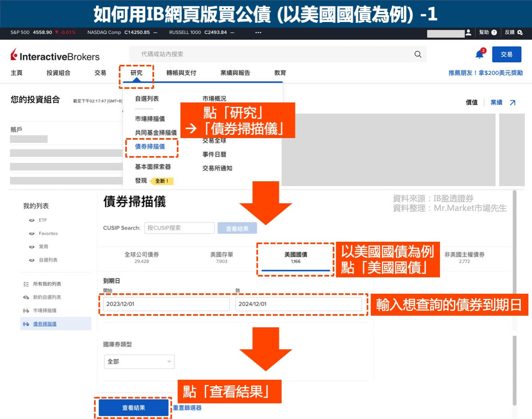
Task: Open the 債券掃描儀 sidebar link
Action: pos(45,324)
